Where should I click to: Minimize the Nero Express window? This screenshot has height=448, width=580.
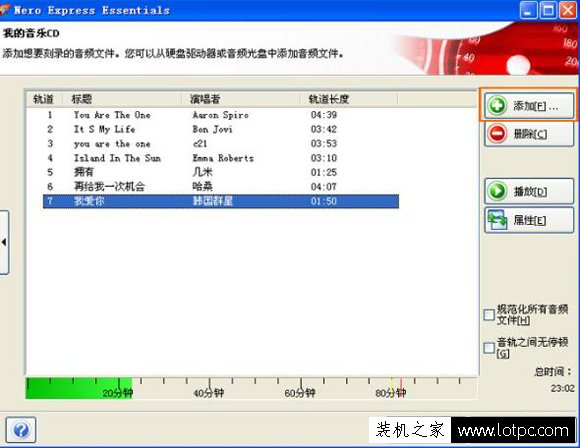point(529,10)
